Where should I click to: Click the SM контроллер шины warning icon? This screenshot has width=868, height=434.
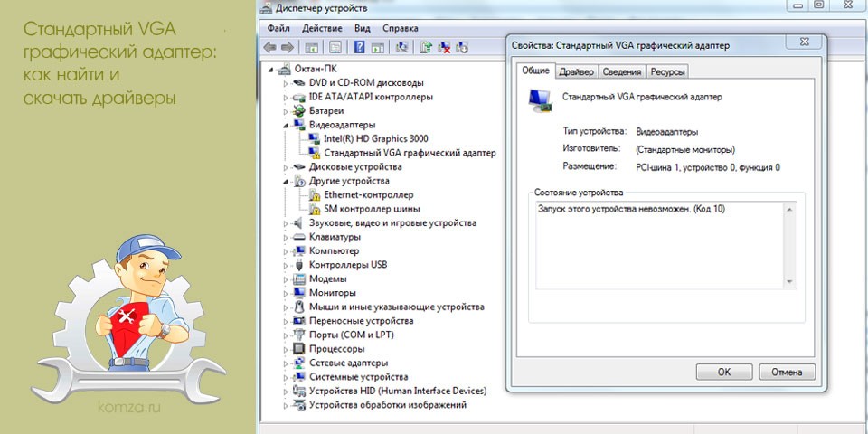314,209
